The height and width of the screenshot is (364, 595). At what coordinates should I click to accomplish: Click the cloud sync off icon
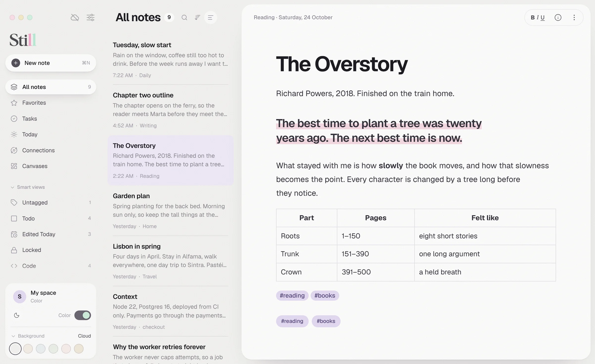click(75, 18)
